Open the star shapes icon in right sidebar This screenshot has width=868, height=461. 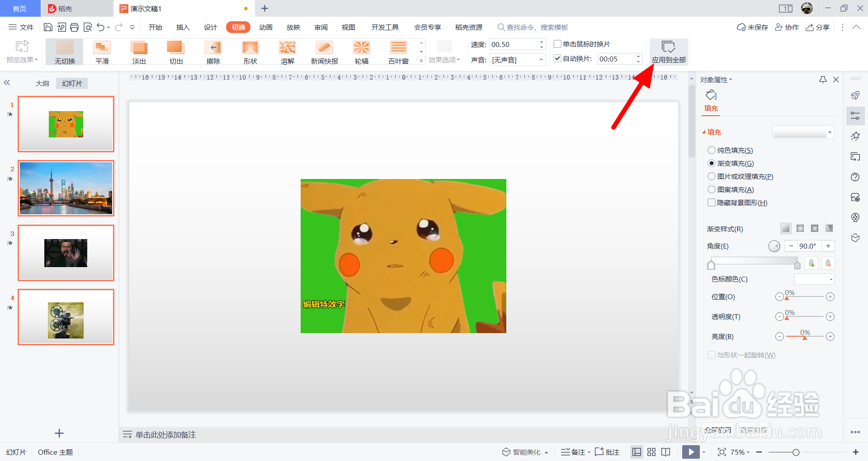point(855,136)
